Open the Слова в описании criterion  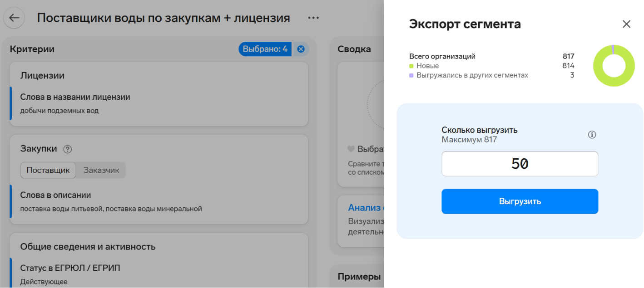(x=159, y=202)
